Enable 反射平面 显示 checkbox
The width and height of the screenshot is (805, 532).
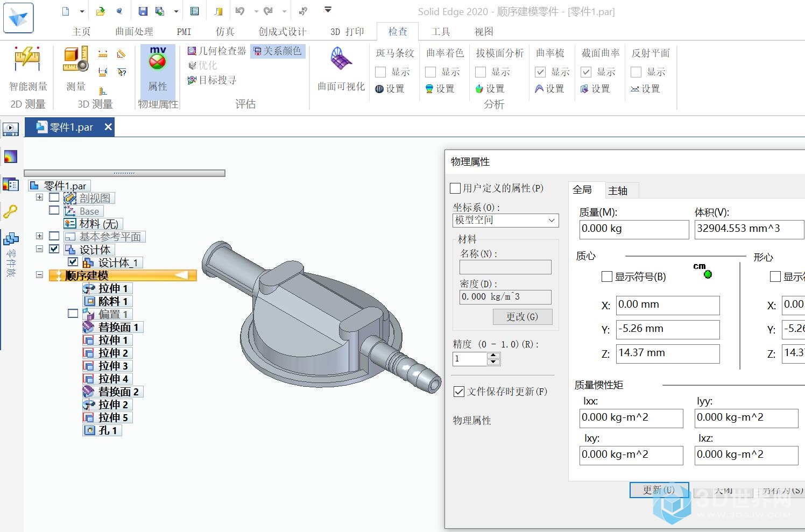click(636, 72)
